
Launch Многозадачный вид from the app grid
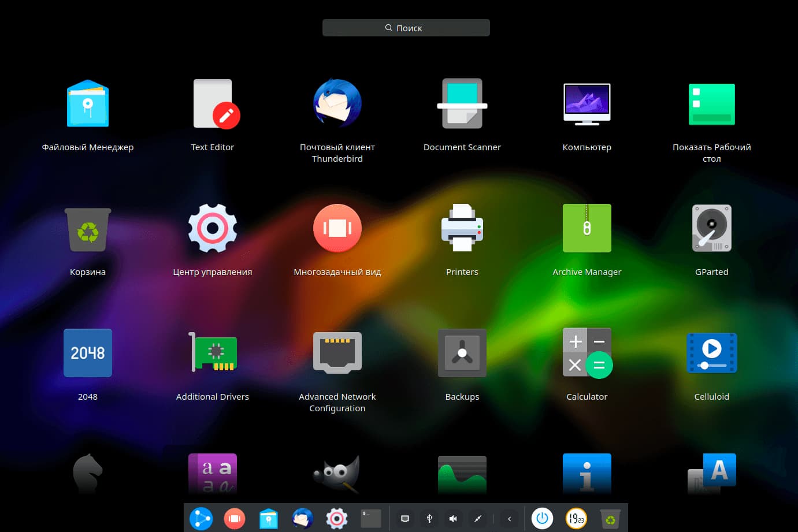(337, 228)
